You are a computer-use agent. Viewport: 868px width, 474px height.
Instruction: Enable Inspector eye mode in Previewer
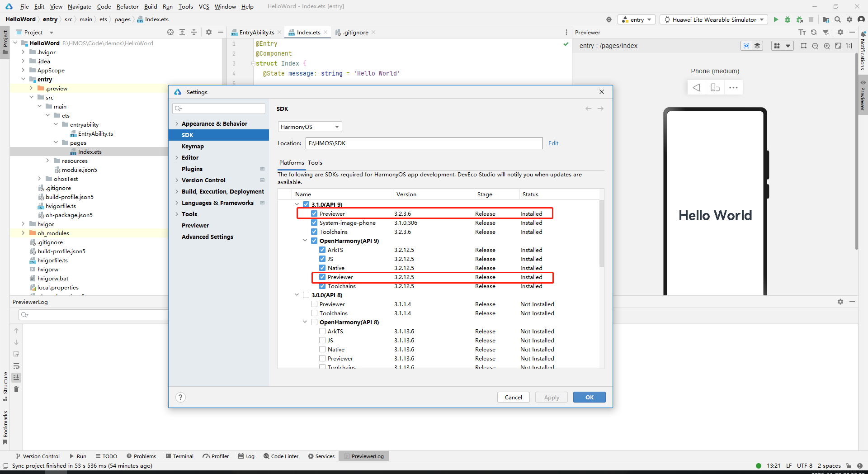tap(746, 46)
